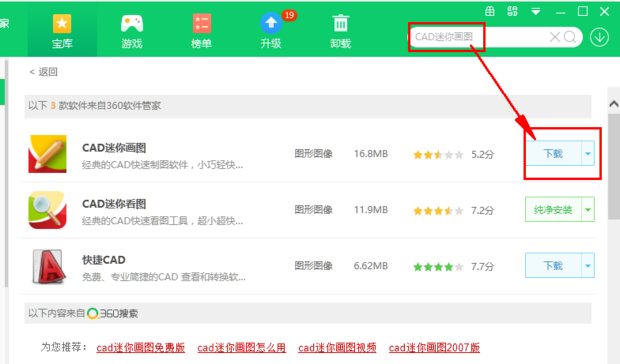Open the download manager arrow icon
Image resolution: width=620 pixels, height=364 pixels.
tap(599, 37)
